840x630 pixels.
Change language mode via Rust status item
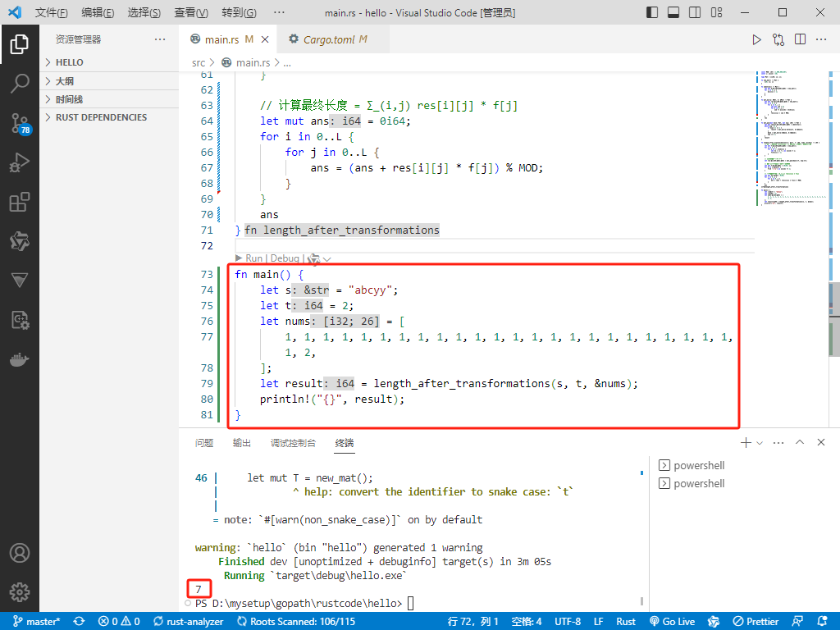coord(626,622)
